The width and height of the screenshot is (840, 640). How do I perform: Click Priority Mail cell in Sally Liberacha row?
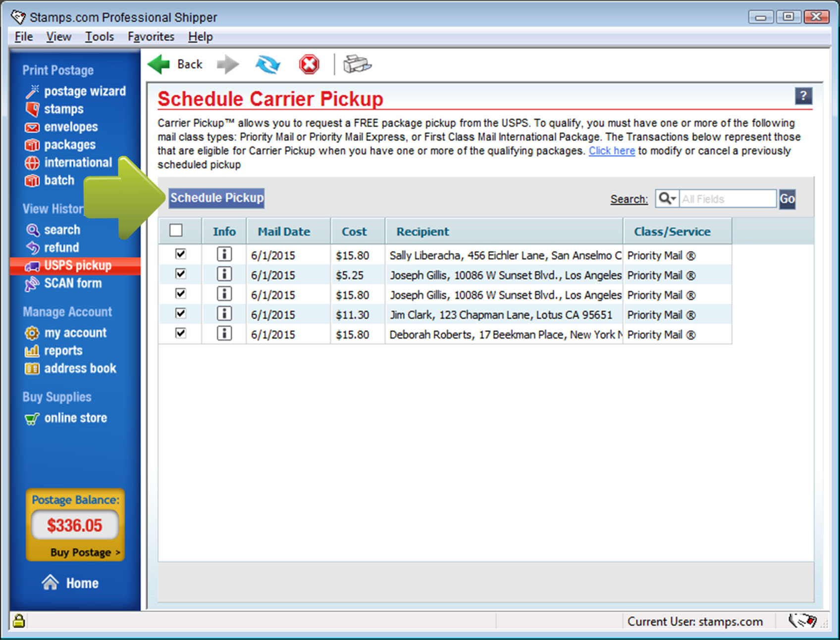pos(677,255)
